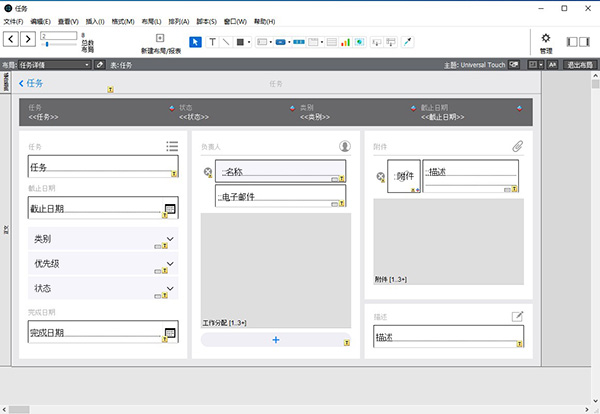600x414 pixels.
Task: Select the pointer selection tool
Action: coord(195,42)
